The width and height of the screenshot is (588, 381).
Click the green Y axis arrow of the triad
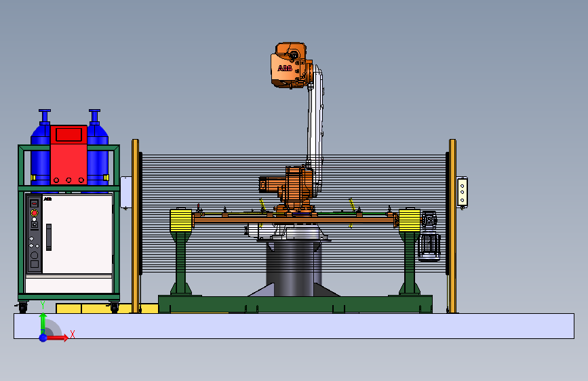[x=43, y=322]
